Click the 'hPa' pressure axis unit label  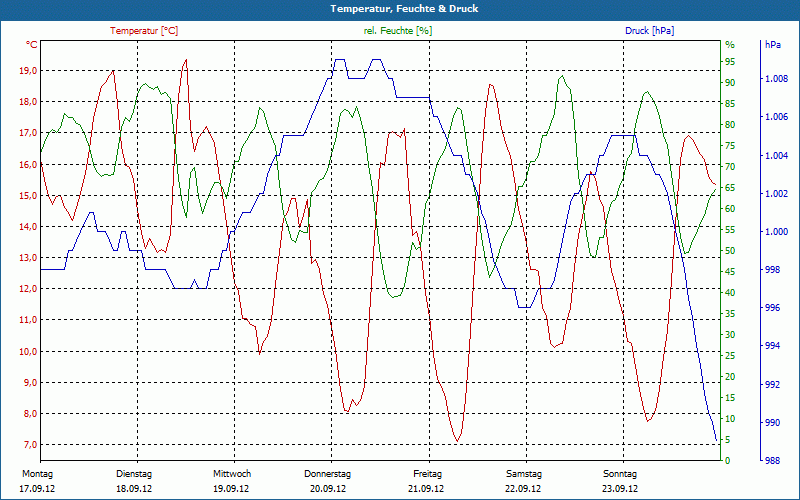[x=773, y=45]
